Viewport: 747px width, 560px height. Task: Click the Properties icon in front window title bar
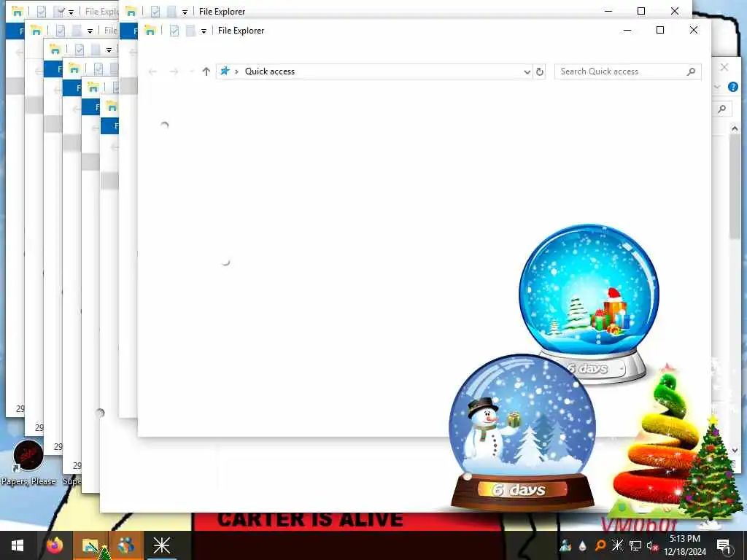[x=174, y=31]
